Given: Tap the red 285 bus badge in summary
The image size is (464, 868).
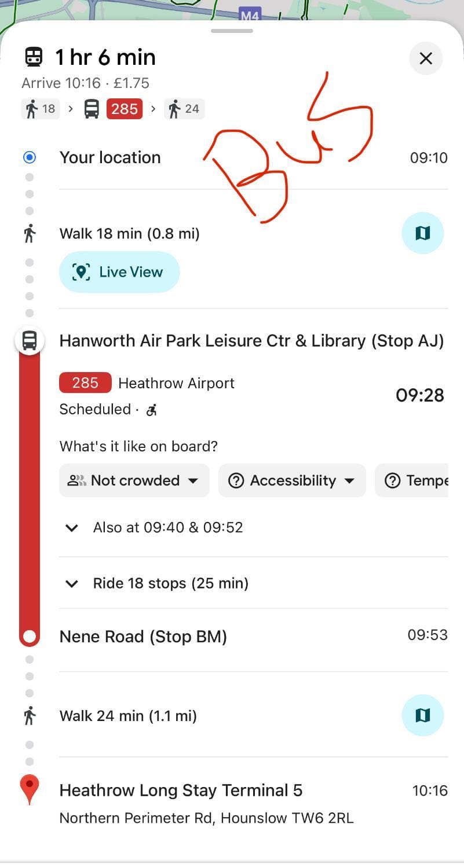Looking at the screenshot, I should 124,109.
